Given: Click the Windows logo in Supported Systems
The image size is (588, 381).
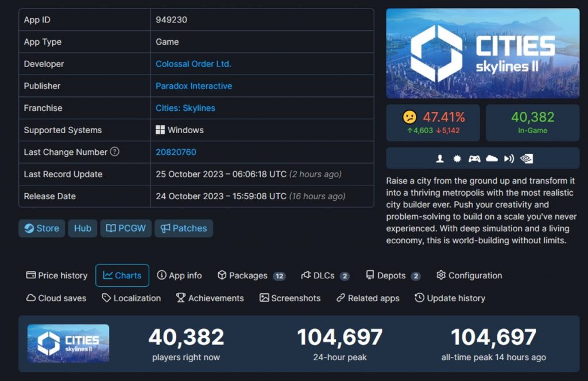Looking at the screenshot, I should [x=160, y=130].
